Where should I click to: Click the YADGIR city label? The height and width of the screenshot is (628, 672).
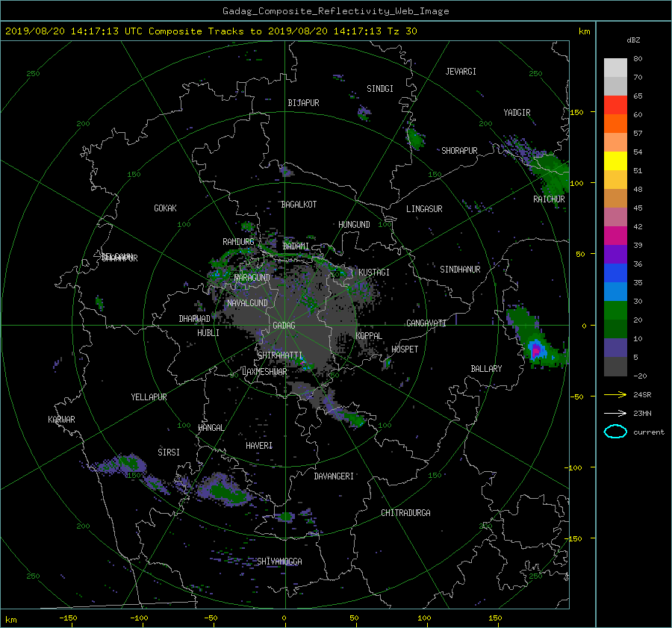517,113
